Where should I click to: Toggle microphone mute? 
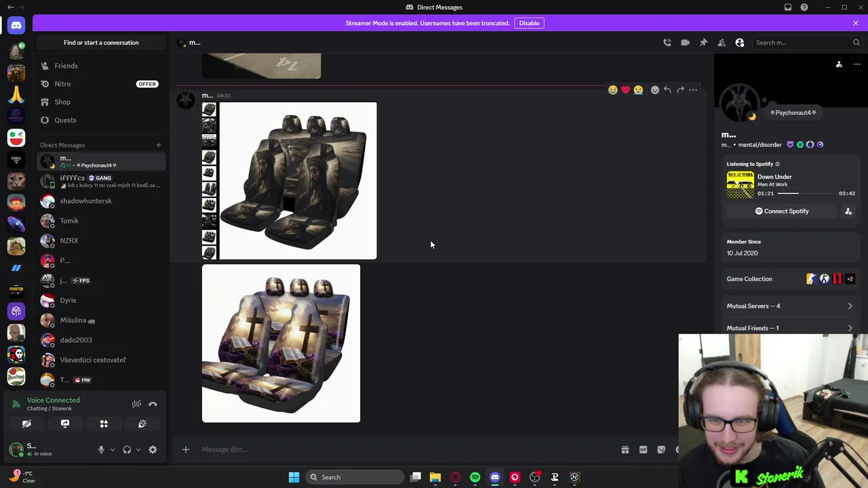tap(101, 450)
